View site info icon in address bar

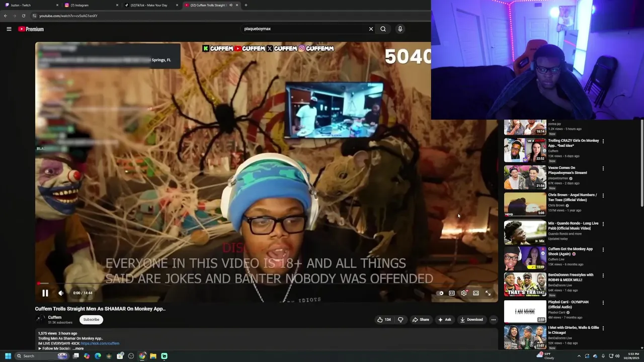point(34,16)
